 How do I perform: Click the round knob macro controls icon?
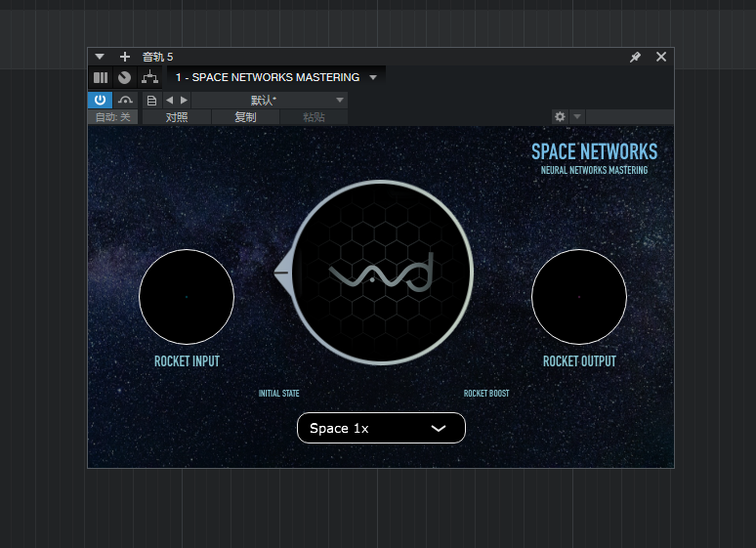pyautogui.click(x=124, y=78)
